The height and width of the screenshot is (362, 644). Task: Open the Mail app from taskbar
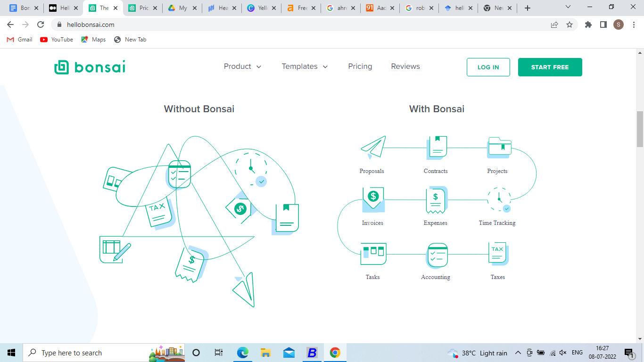[289, 353]
